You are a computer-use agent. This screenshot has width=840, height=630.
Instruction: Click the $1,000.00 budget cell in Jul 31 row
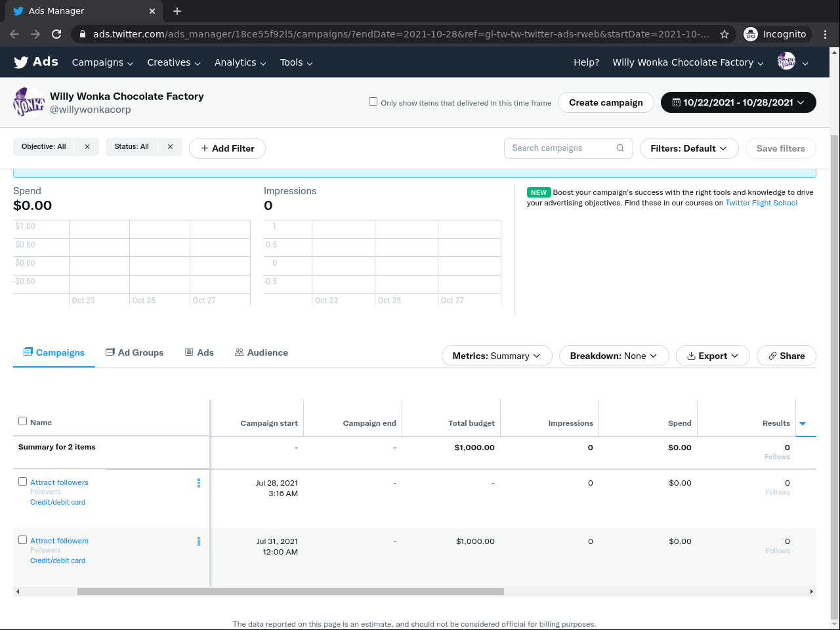point(475,541)
